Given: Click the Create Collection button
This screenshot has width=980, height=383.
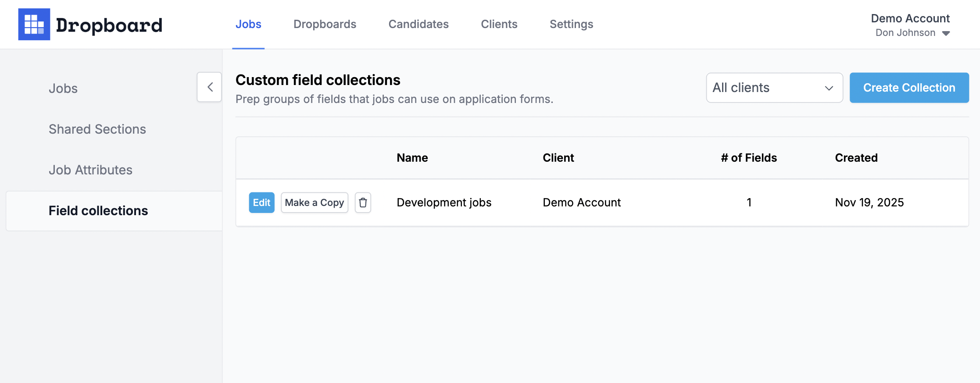Looking at the screenshot, I should click(x=909, y=88).
